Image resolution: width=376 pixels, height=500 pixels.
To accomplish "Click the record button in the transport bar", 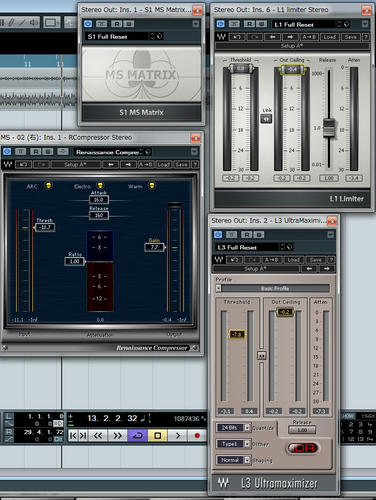I will 197,435.
